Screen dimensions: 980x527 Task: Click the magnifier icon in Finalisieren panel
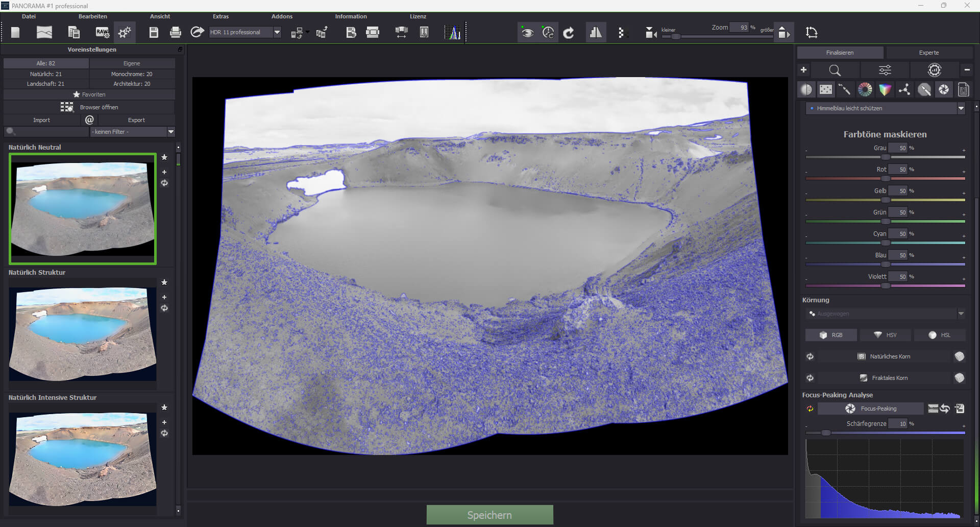[835, 70]
